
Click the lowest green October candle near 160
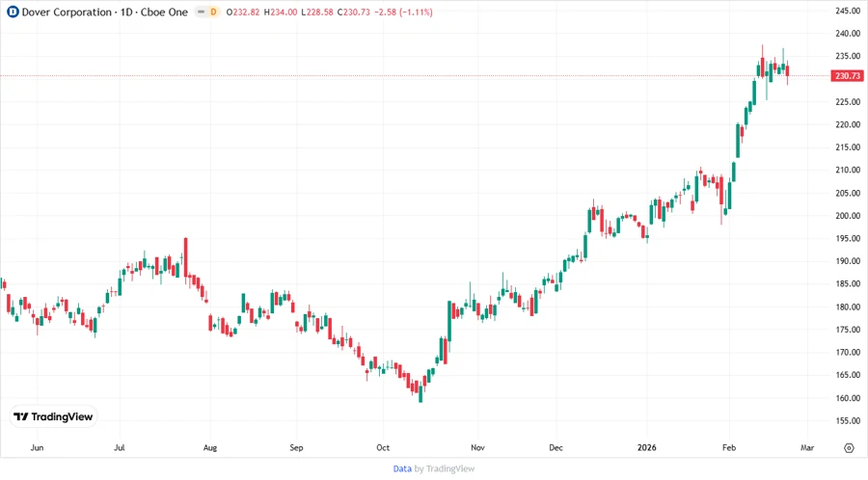(x=420, y=393)
